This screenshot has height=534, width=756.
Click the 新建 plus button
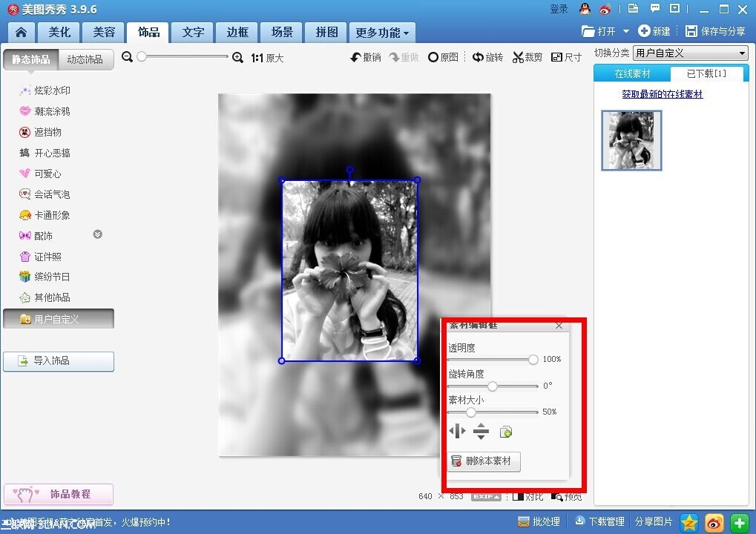[x=654, y=31]
